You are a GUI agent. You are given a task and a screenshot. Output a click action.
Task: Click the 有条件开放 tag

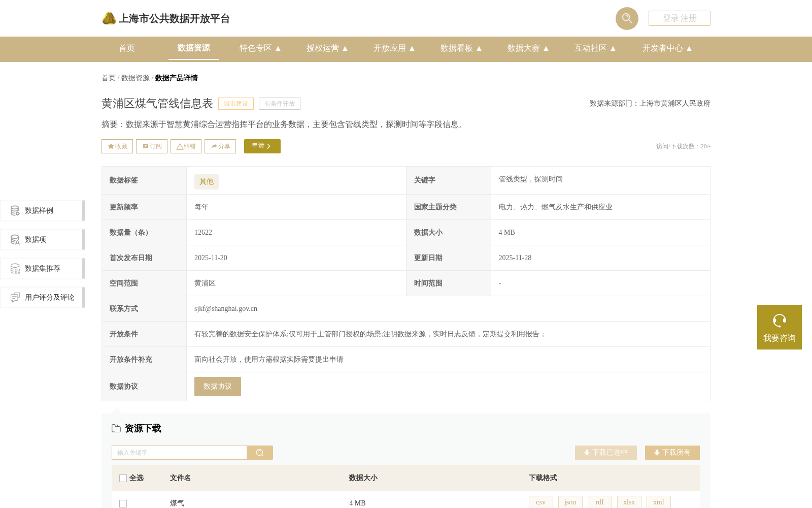tap(280, 104)
